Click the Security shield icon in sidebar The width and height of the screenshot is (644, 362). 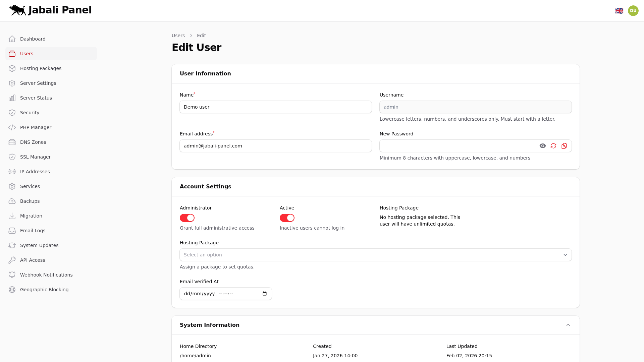(12, 113)
